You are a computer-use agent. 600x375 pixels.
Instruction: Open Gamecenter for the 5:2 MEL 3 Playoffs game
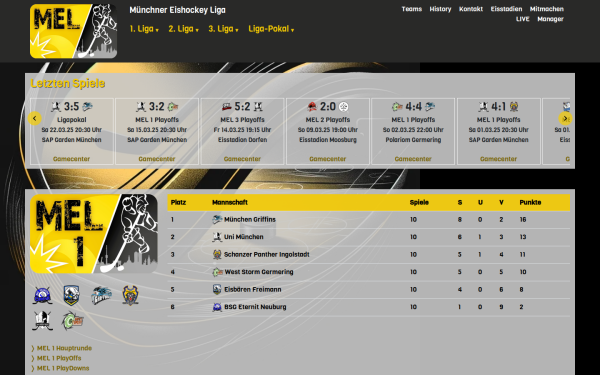tap(242, 159)
